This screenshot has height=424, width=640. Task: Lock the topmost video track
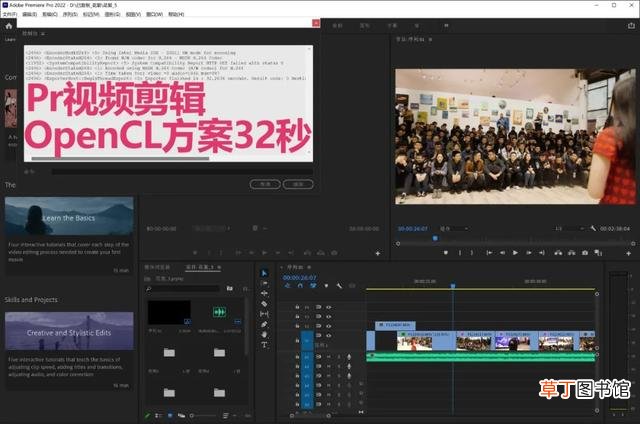coord(297,307)
